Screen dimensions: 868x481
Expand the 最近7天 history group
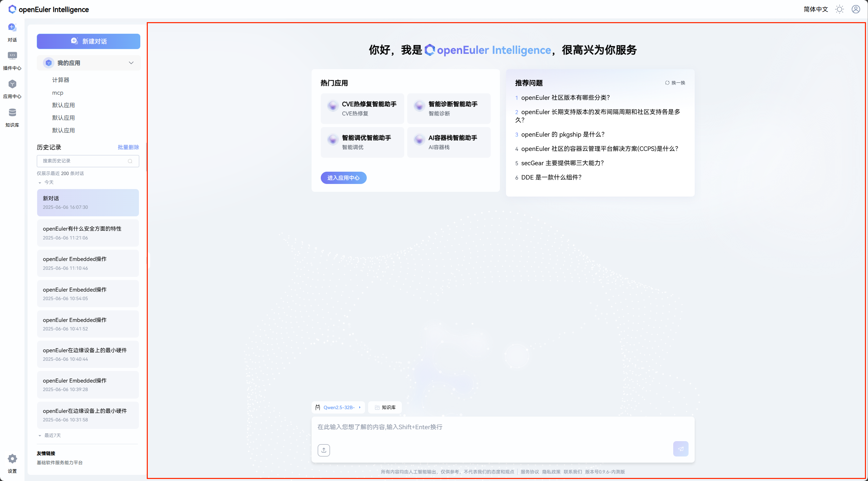coord(40,436)
